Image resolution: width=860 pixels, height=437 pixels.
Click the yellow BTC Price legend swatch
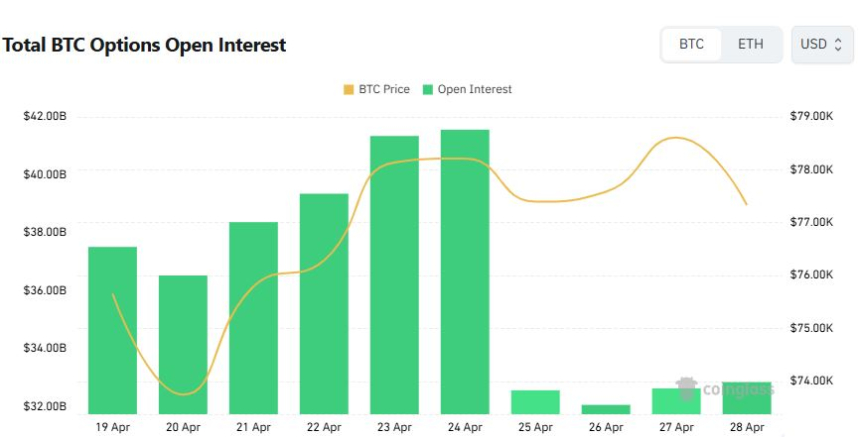click(x=349, y=89)
